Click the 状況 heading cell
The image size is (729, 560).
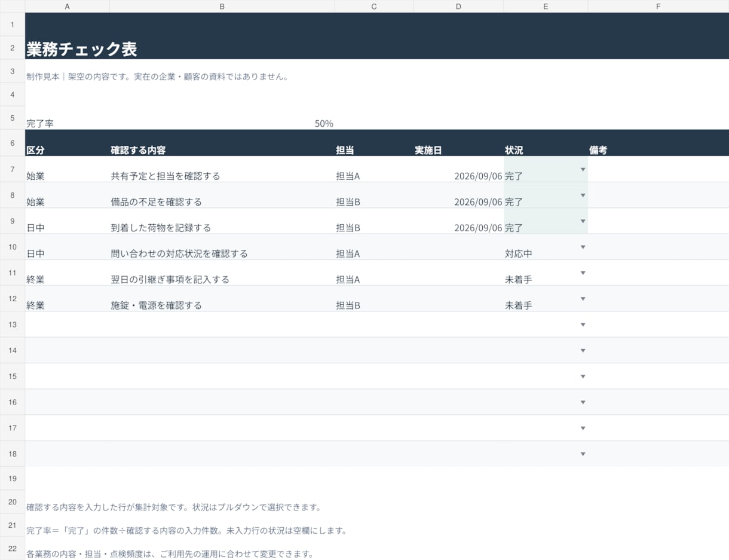[546, 143]
